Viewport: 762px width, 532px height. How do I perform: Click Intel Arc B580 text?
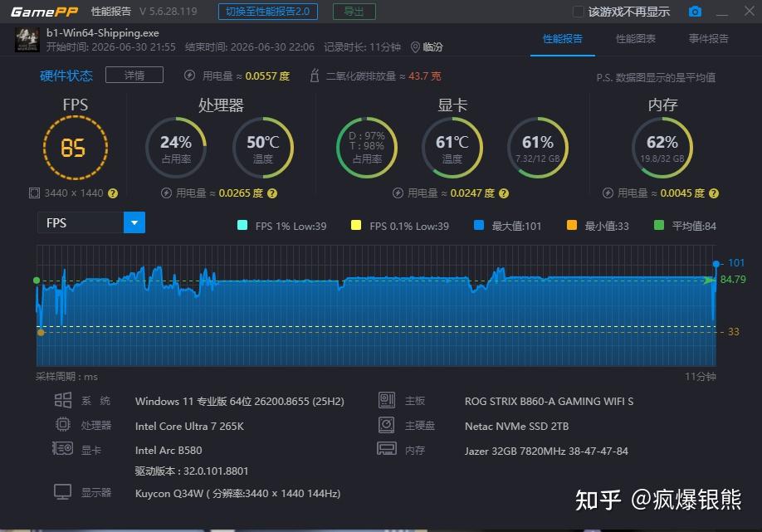(x=169, y=451)
